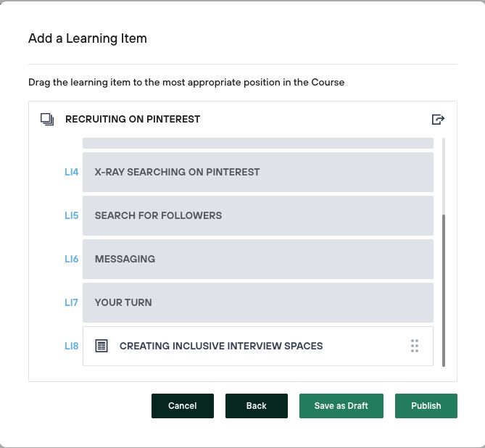The height and width of the screenshot is (448, 485).
Task: Click the drag handle on Creating Inclusive Interview Spaces
Action: [x=415, y=346]
